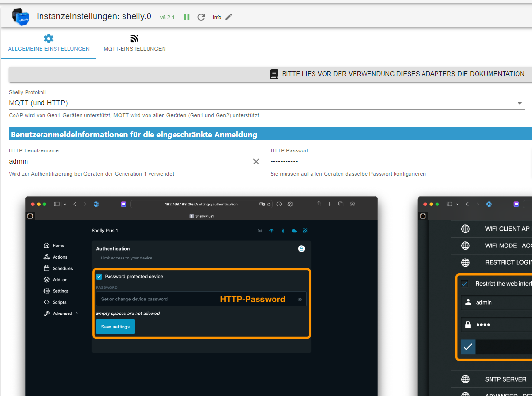Click the Save settings button
The width and height of the screenshot is (532, 396).
click(x=115, y=327)
